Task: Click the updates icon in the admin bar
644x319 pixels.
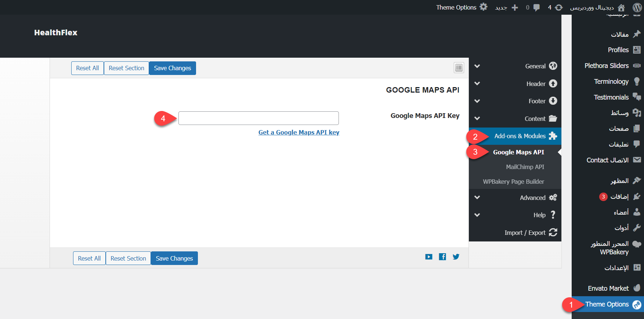Action: click(558, 7)
